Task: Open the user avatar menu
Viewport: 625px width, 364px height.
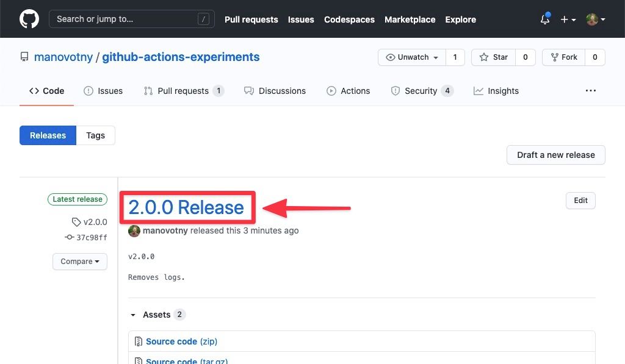Action: [596, 19]
